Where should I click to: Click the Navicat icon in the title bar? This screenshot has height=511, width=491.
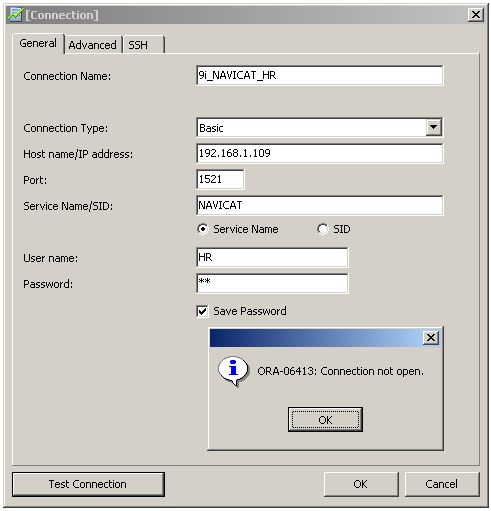pyautogui.click(x=15, y=15)
